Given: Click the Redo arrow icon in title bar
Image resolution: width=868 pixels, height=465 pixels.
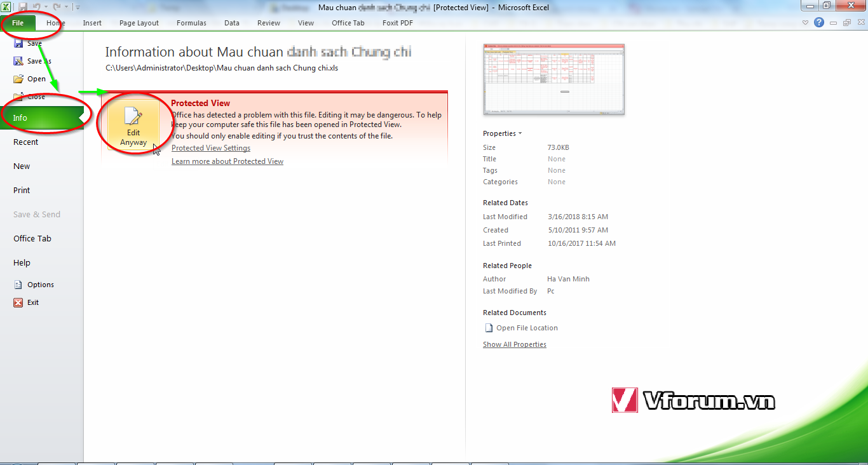Looking at the screenshot, I should tap(57, 7).
